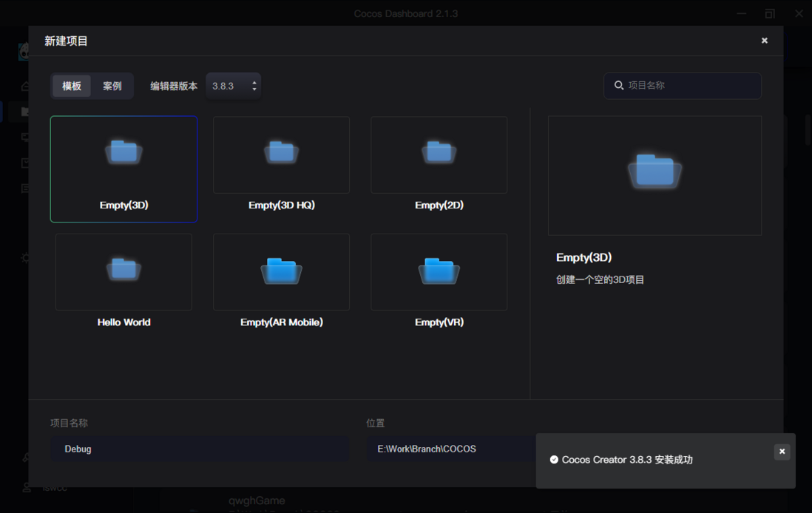The image size is (812, 513).
Task: Click the Empty(3D) title in the preview panel
Action: [x=583, y=257]
